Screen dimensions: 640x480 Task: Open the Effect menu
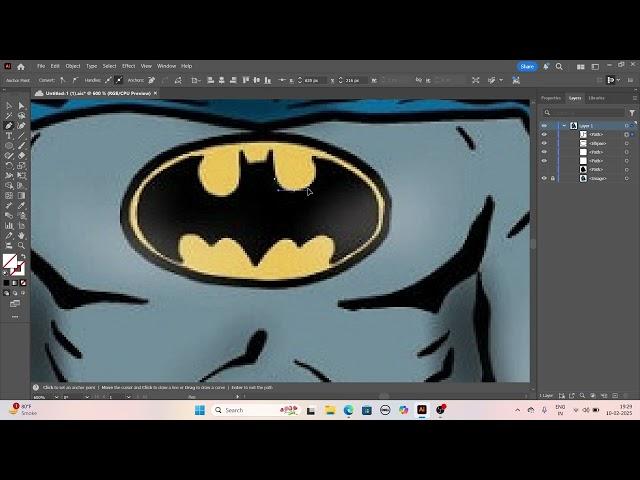128,66
